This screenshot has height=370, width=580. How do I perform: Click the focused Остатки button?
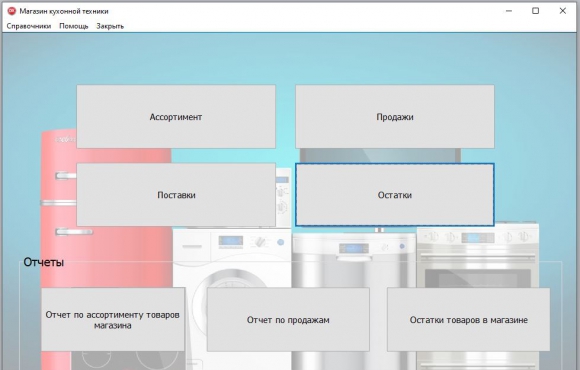pyautogui.click(x=395, y=195)
